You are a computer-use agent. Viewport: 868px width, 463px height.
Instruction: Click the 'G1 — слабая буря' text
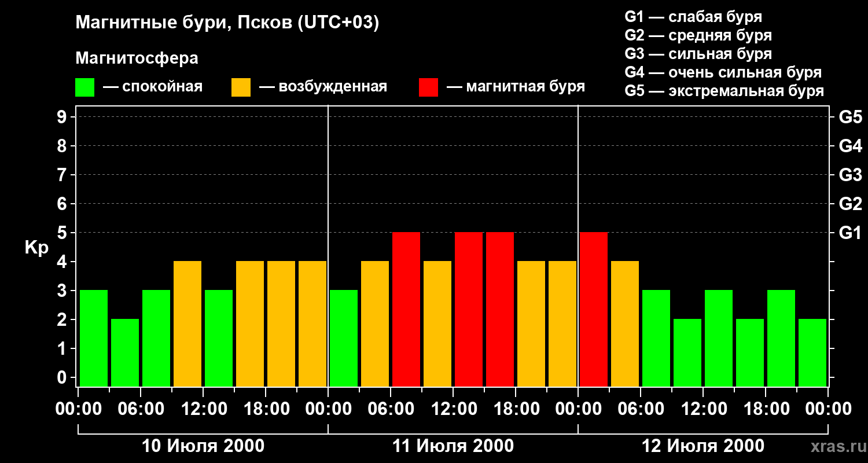click(x=693, y=17)
